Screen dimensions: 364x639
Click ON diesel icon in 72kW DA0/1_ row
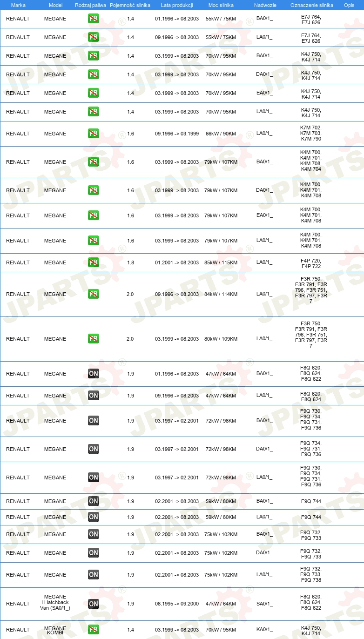tap(94, 449)
